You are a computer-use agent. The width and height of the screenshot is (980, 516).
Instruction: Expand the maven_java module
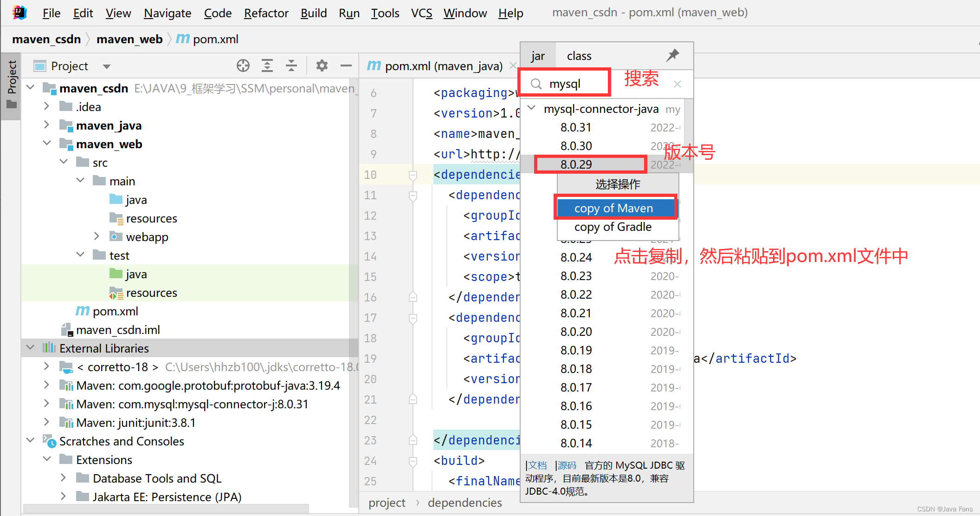tap(46, 125)
